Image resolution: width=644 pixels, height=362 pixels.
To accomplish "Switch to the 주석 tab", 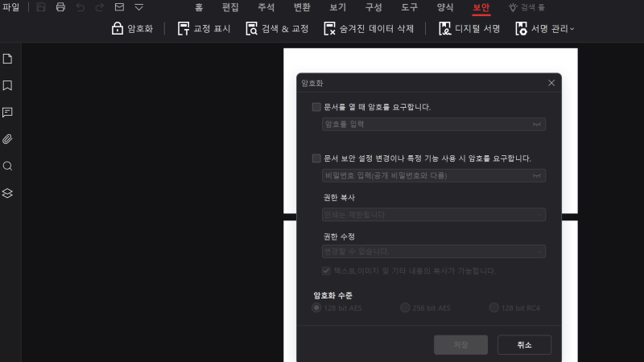I will (266, 7).
